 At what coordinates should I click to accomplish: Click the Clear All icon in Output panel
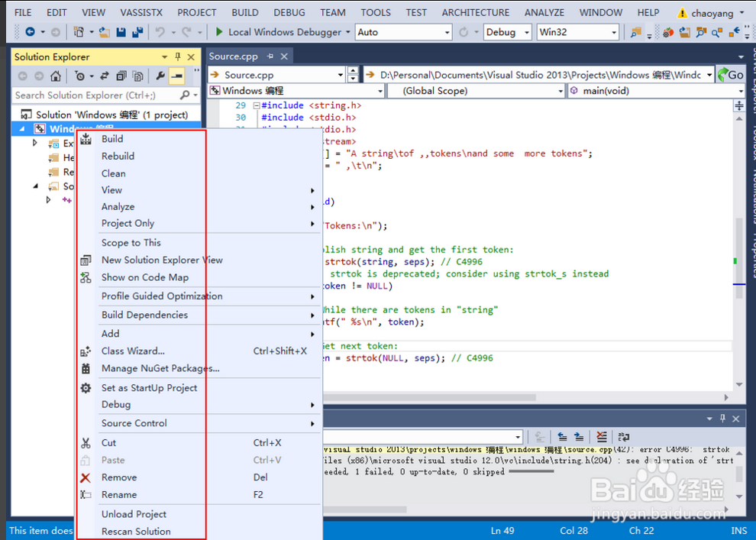pos(601,437)
